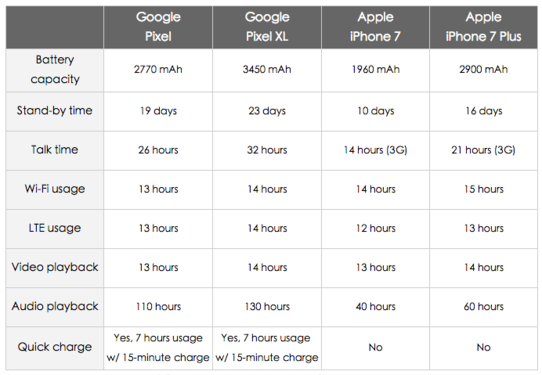Select the Wi-Fi usage row label
The height and width of the screenshot is (375, 542).
tap(55, 189)
